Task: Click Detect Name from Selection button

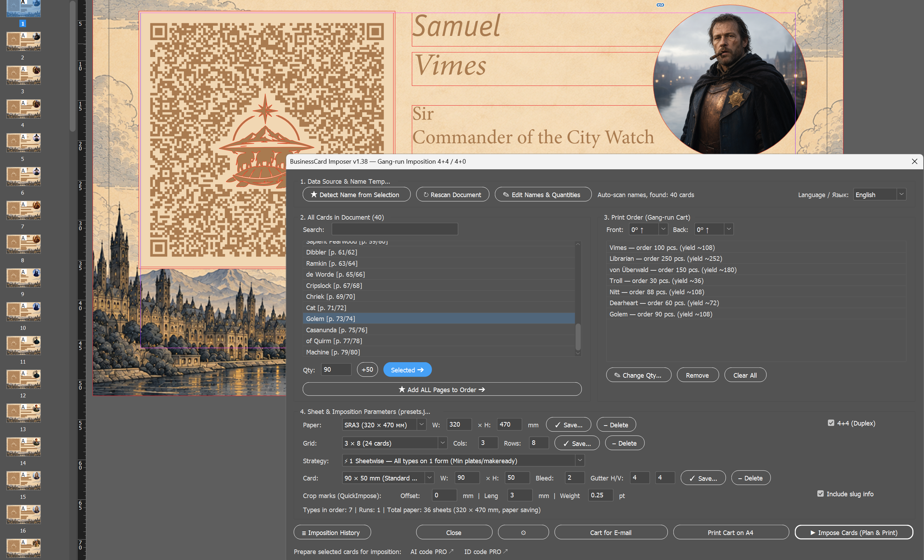Action: pos(356,195)
